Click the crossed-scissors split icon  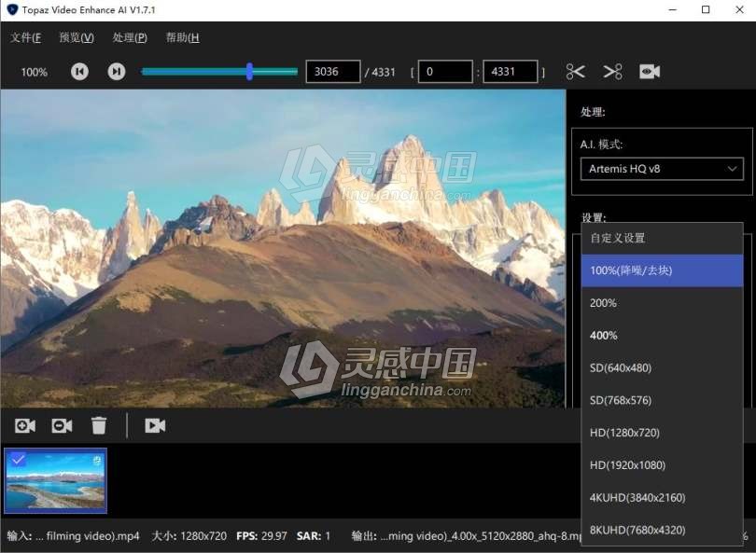(x=613, y=72)
